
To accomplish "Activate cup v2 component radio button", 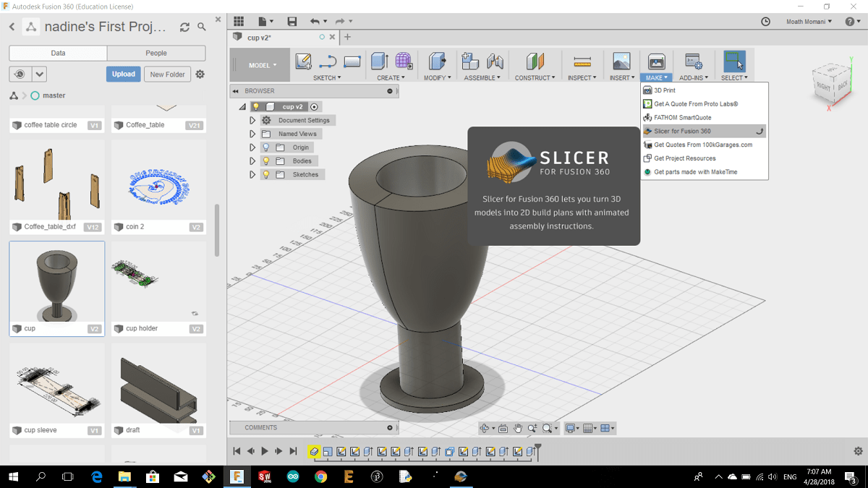I will [x=314, y=106].
